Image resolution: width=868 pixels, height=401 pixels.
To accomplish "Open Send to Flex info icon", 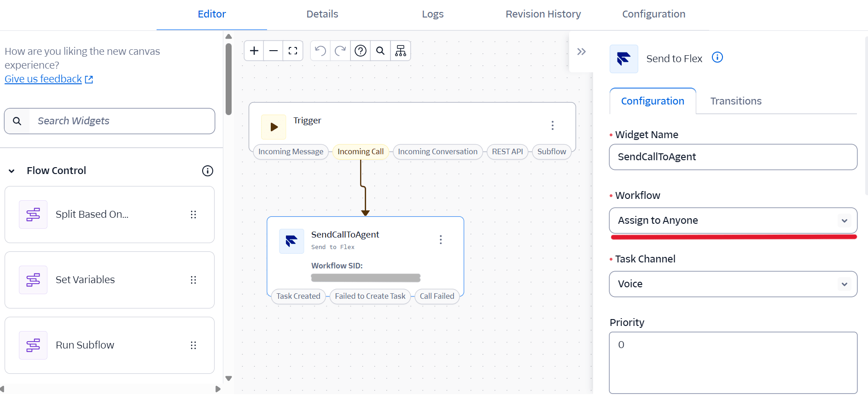I will click(717, 58).
